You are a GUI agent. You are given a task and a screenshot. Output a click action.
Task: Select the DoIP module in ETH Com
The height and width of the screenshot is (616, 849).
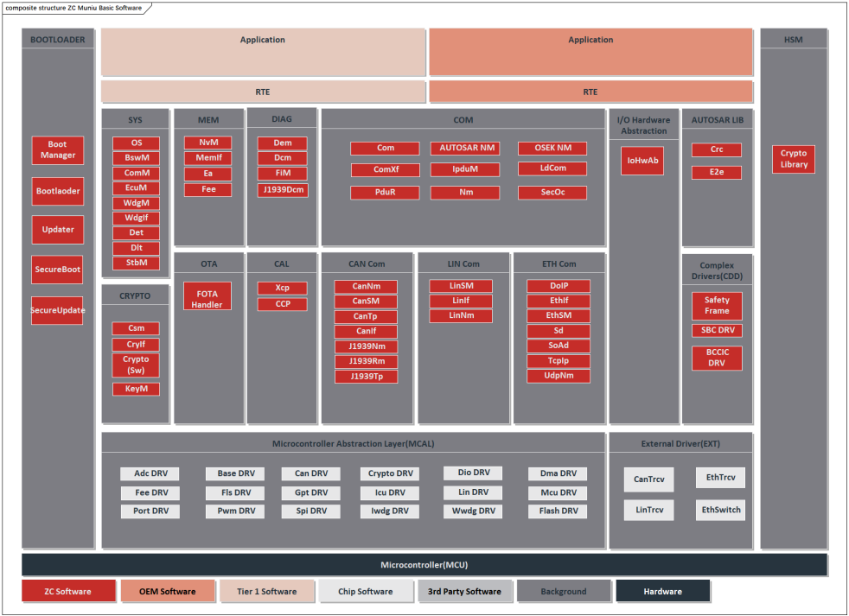point(559,286)
